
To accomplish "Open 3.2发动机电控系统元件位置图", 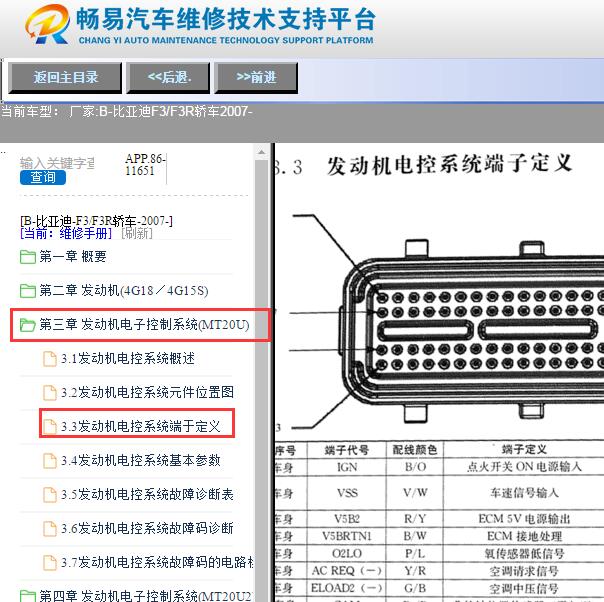I will point(147,393).
